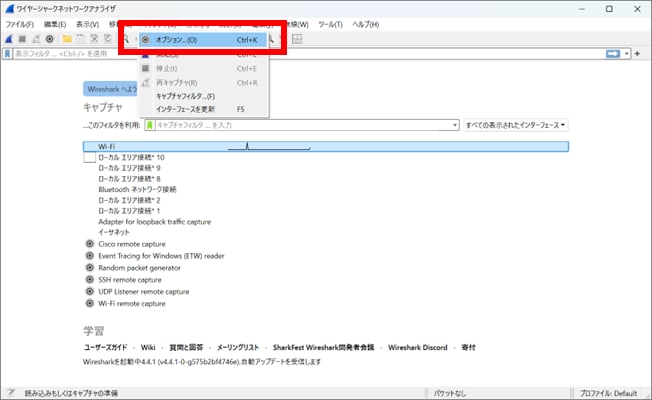Click パケットなし in the status bar
Screen dimensions: 652x400
pos(449,393)
